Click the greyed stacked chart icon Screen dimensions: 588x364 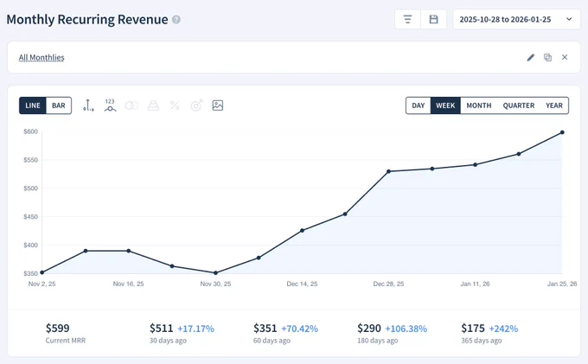point(153,105)
